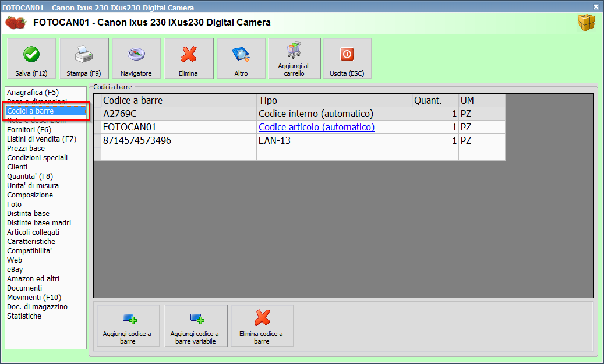Show the Foto section
The height and width of the screenshot is (364, 604).
click(14, 204)
